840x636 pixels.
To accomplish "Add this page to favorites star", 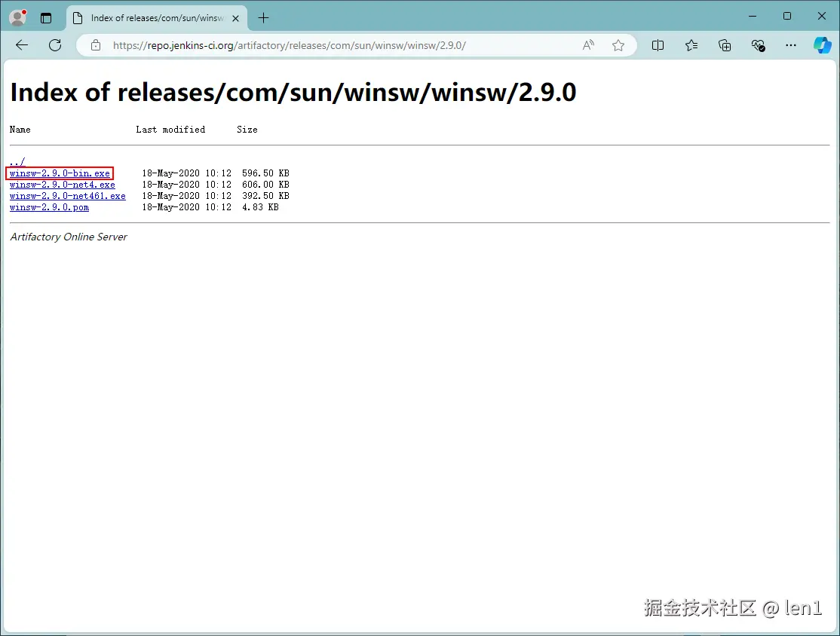I will [x=618, y=45].
